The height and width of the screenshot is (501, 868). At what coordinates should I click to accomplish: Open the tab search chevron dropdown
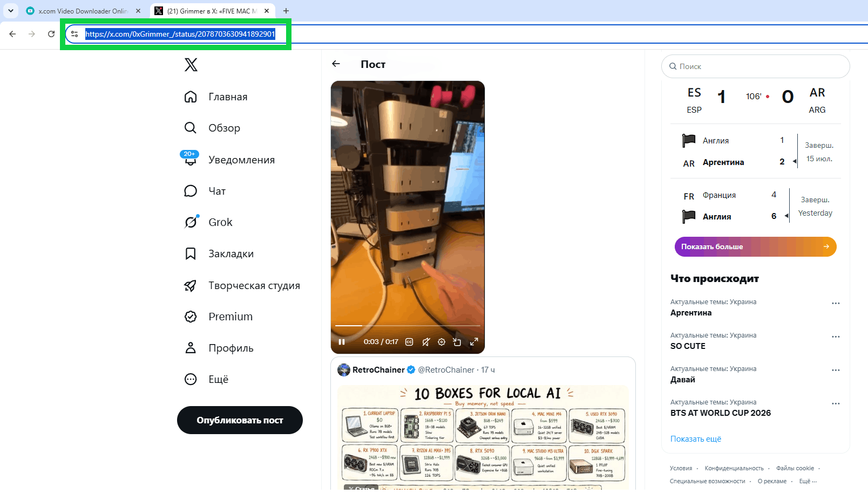(x=11, y=11)
